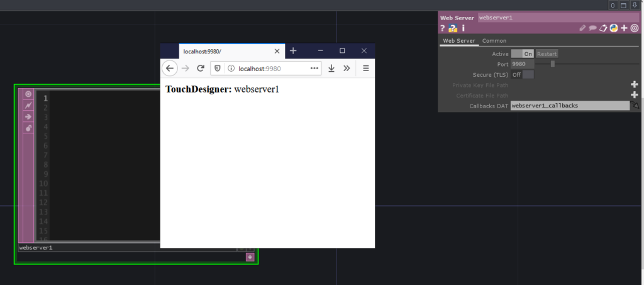The image size is (644, 285).
Task: Click the Callbacks DAT field
Action: [570, 106]
